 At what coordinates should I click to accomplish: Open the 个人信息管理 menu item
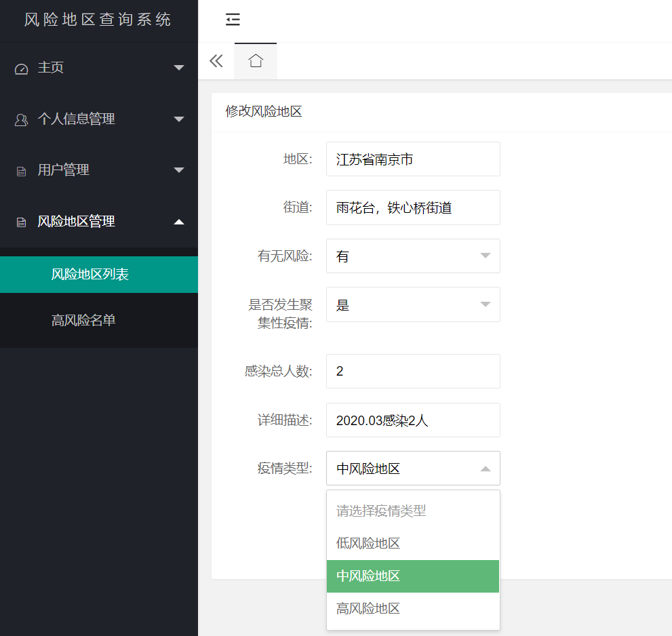[x=99, y=119]
